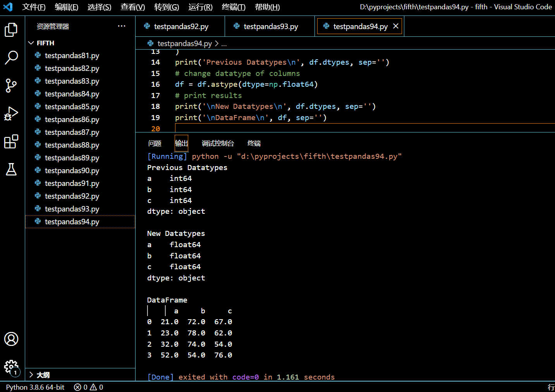Open the 运行(R) menu
Image resolution: width=555 pixels, height=392 pixels.
(201, 7)
